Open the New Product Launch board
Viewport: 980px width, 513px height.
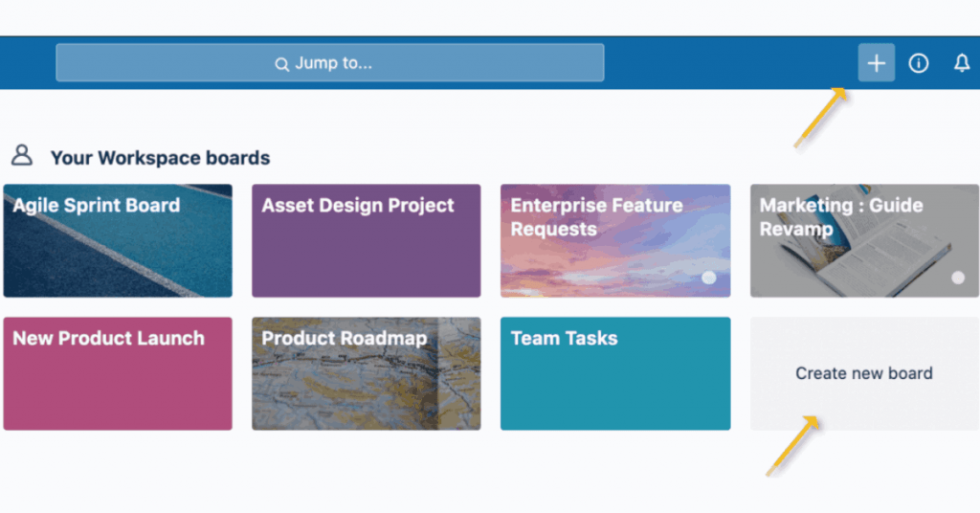point(118,373)
